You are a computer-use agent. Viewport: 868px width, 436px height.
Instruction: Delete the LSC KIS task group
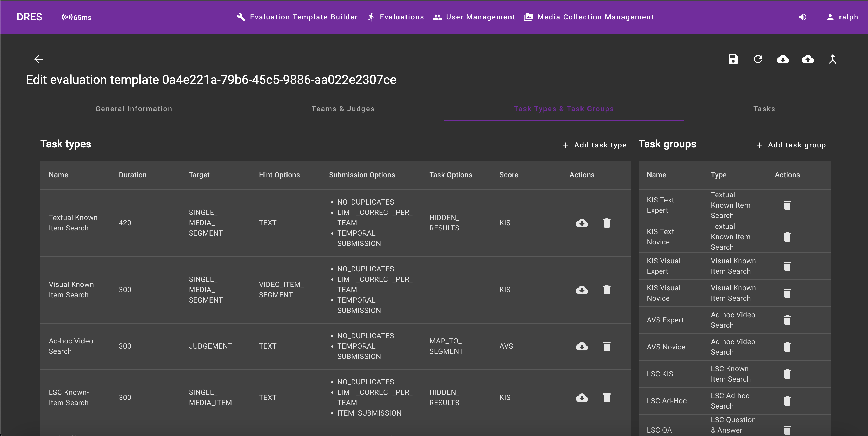pyautogui.click(x=787, y=374)
